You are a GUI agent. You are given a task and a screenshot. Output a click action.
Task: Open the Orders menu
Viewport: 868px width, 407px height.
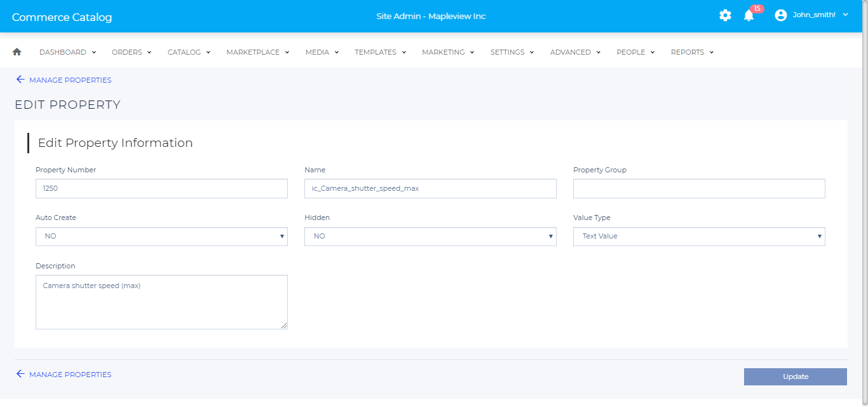(132, 52)
